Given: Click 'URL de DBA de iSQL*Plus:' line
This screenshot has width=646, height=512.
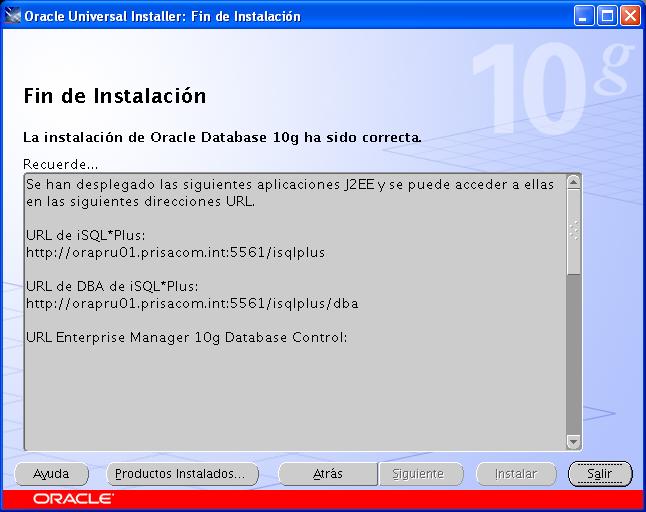Looking at the screenshot, I should point(112,286).
